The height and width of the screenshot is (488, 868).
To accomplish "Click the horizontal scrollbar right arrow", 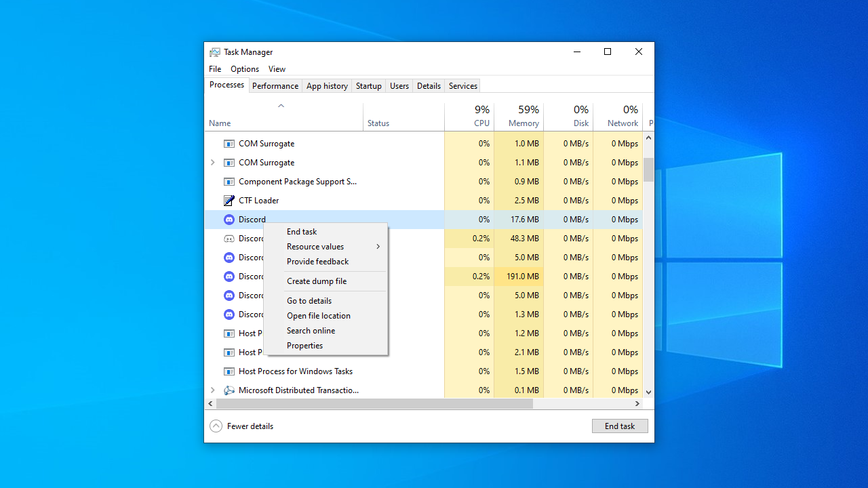I will [x=637, y=403].
